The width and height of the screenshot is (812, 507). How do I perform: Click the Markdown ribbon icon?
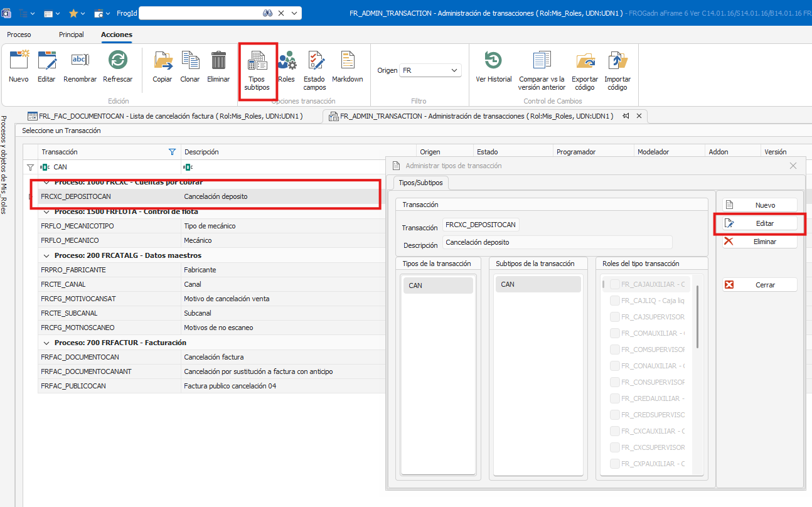347,61
